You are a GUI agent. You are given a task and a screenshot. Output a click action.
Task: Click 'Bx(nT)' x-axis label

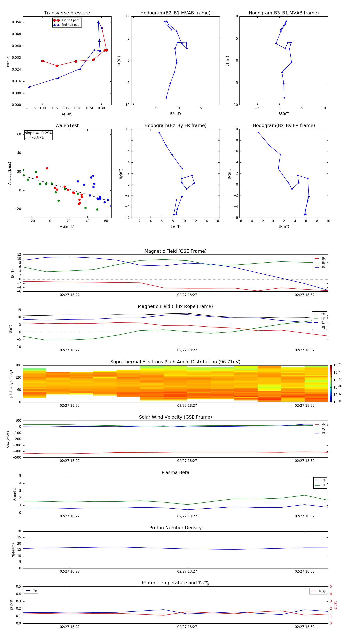[x=284, y=227]
